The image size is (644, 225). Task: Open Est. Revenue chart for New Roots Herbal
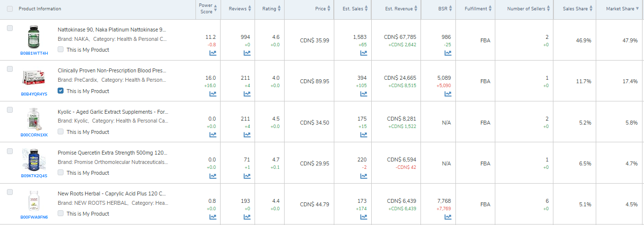[401, 217]
